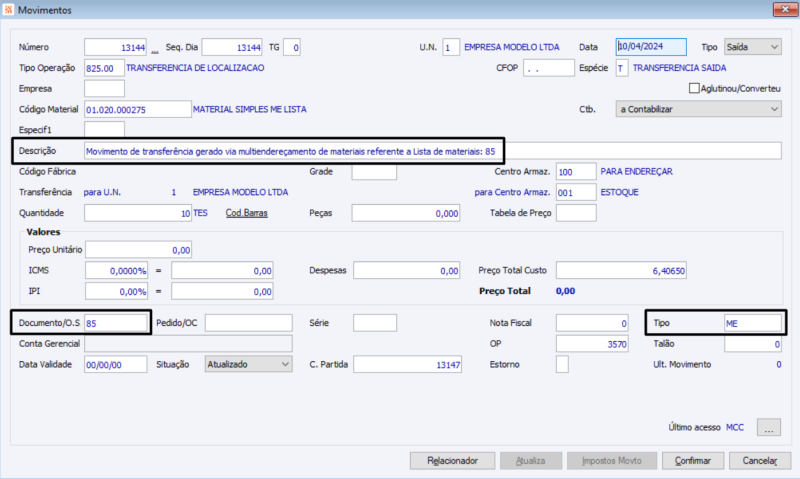Edit the Despesas field

(406, 270)
